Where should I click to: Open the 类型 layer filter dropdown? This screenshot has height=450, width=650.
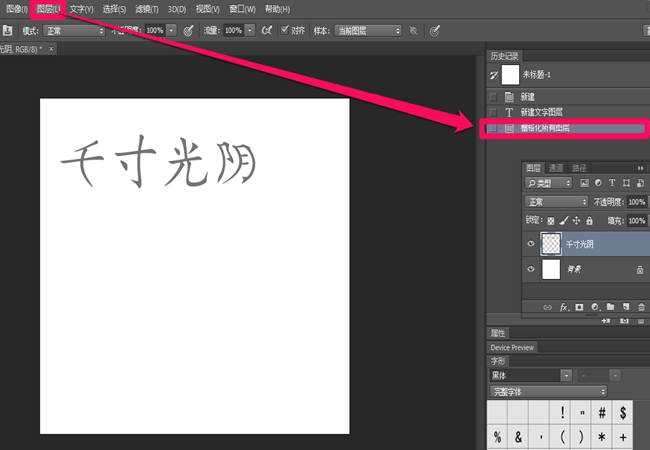click(x=548, y=183)
